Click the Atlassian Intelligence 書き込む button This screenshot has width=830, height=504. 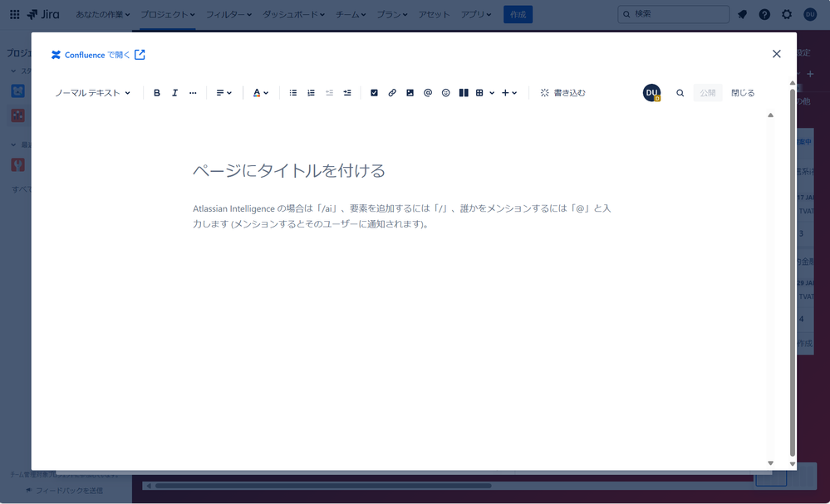click(x=562, y=92)
